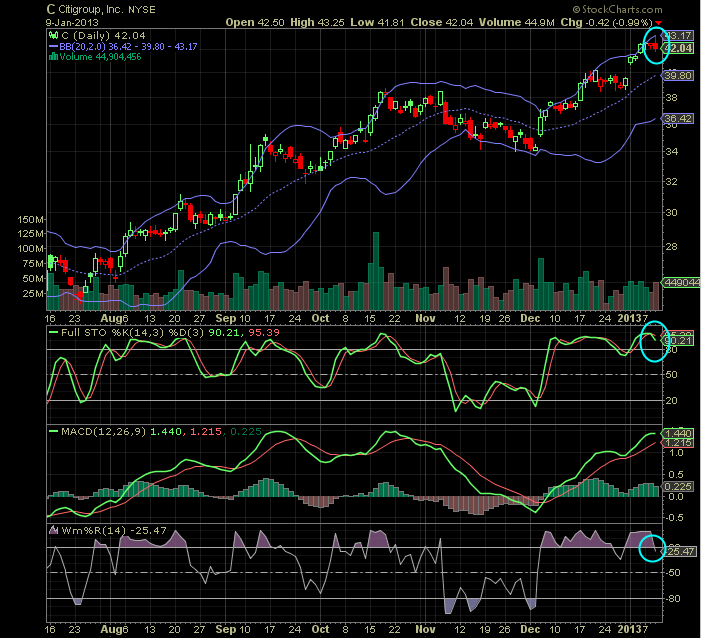The image size is (701, 638).
Task: Click the 0.225 histogram value label on axis
Action: (678, 486)
